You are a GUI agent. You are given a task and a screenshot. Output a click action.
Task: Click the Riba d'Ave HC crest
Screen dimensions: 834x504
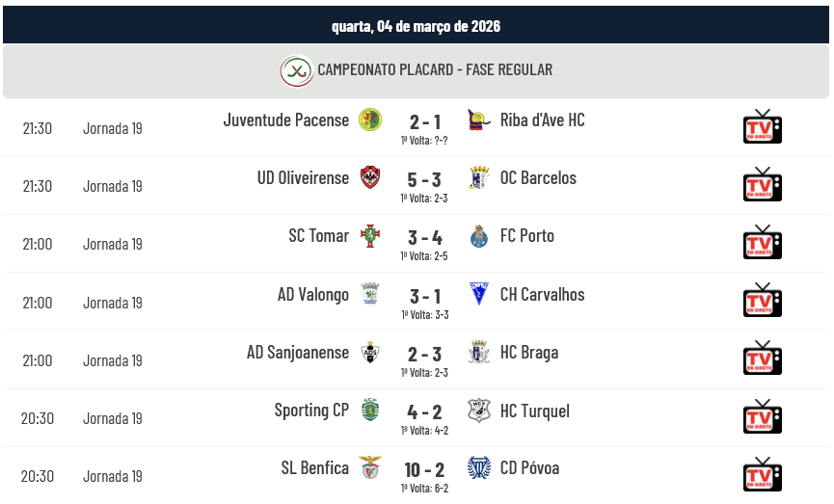(x=479, y=119)
